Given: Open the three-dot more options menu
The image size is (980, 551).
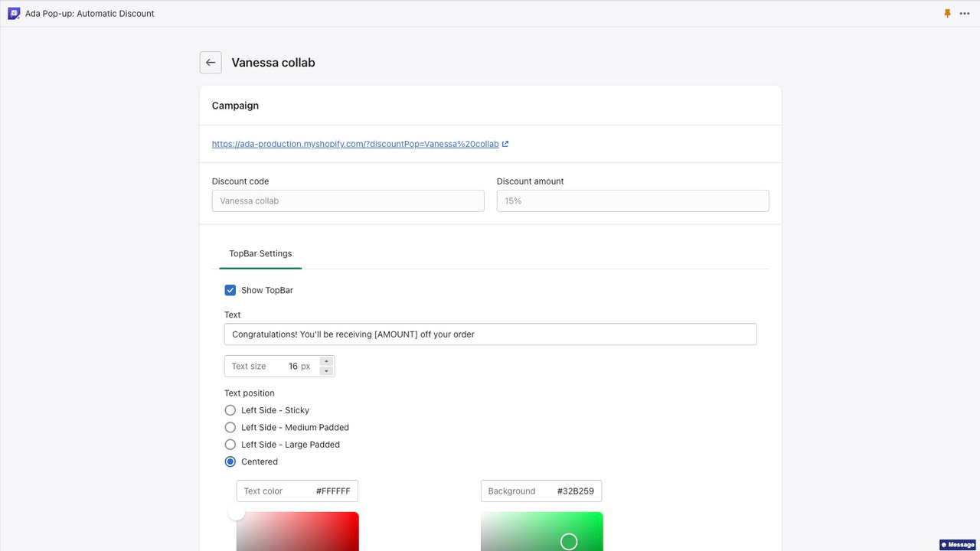Looking at the screenshot, I should coord(965,13).
